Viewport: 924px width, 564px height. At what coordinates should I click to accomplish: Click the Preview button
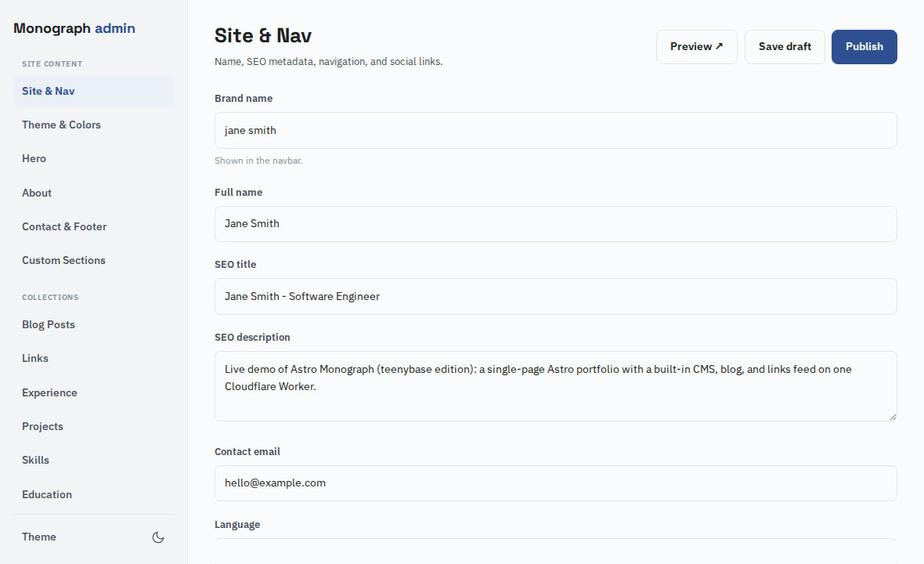tap(697, 46)
